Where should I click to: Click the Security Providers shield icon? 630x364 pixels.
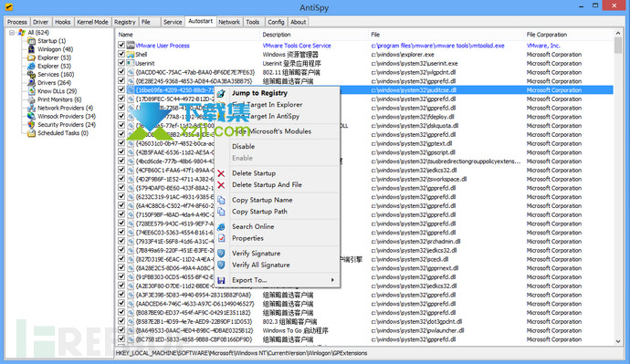tap(31, 125)
